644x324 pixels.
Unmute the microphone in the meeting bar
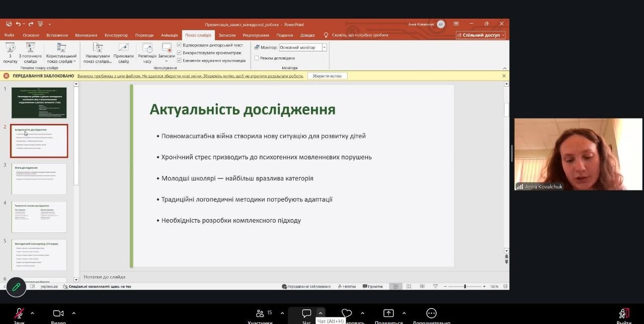coord(19,314)
